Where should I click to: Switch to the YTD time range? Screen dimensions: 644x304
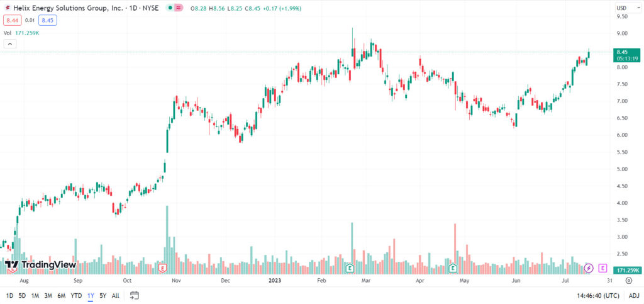(76, 295)
